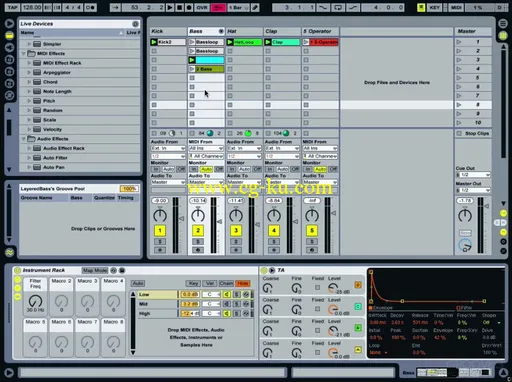This screenshot has width=512, height=382.
Task: Start playback with the transport Play button
Action: click(x=170, y=7)
